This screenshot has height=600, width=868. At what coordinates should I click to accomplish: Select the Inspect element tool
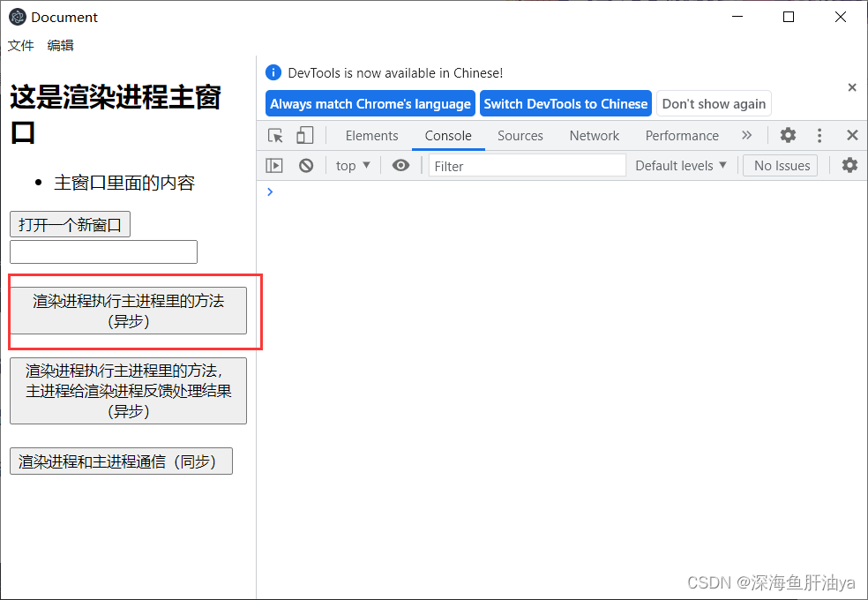pos(274,135)
